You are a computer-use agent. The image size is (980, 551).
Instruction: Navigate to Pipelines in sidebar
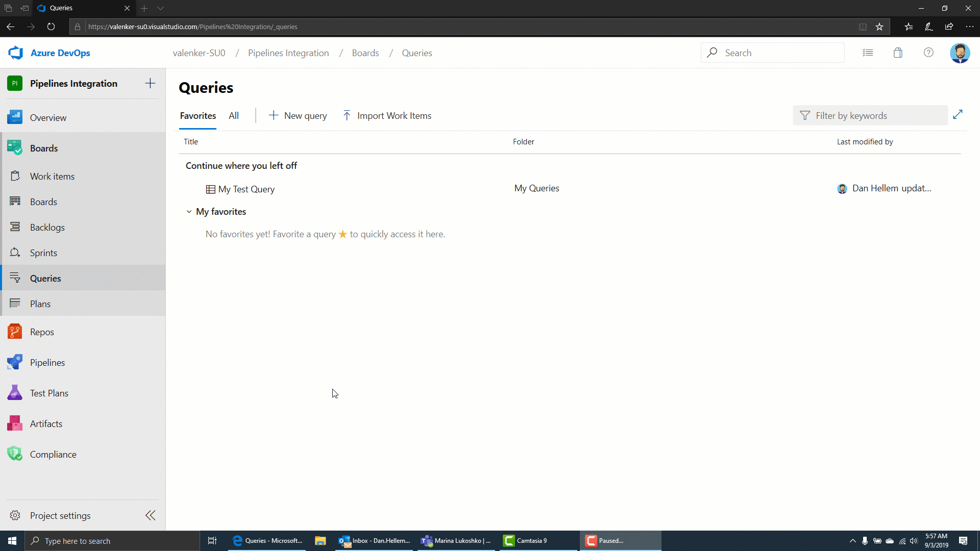47,362
